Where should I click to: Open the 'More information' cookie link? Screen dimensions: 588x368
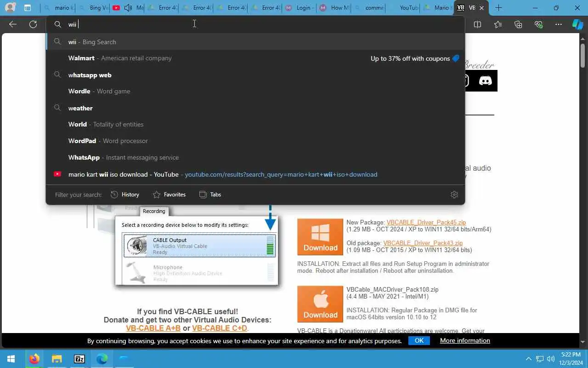465,341
